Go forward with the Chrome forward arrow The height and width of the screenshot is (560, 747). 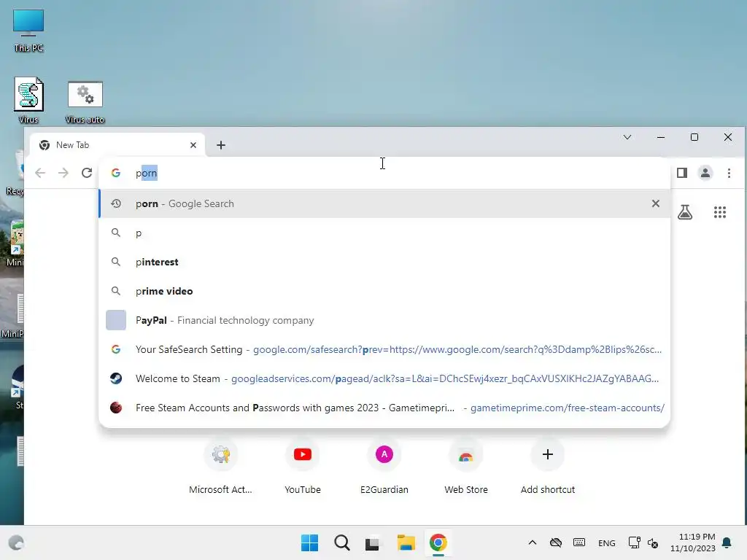coord(63,173)
